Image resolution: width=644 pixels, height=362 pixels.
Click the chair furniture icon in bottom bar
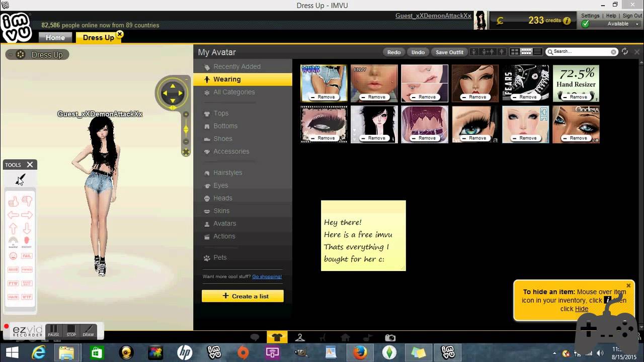click(x=323, y=337)
